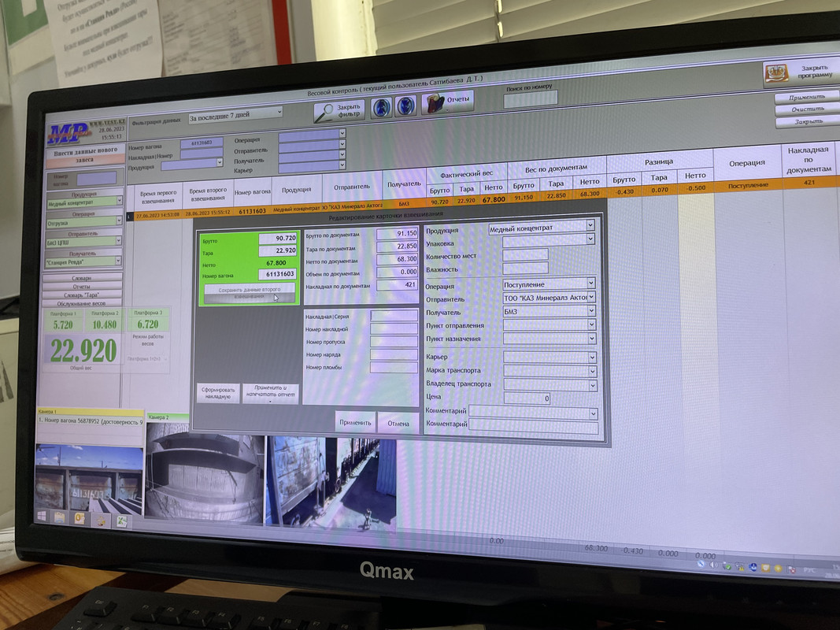Open the sidebar Отправитель dropdown showing БМЗ ЦПШ
This screenshot has height=630, width=840.
point(84,242)
